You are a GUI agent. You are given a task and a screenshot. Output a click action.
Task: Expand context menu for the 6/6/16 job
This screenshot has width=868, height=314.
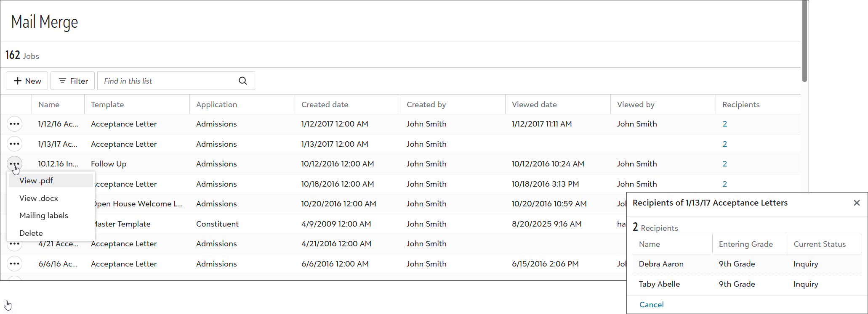coord(15,264)
